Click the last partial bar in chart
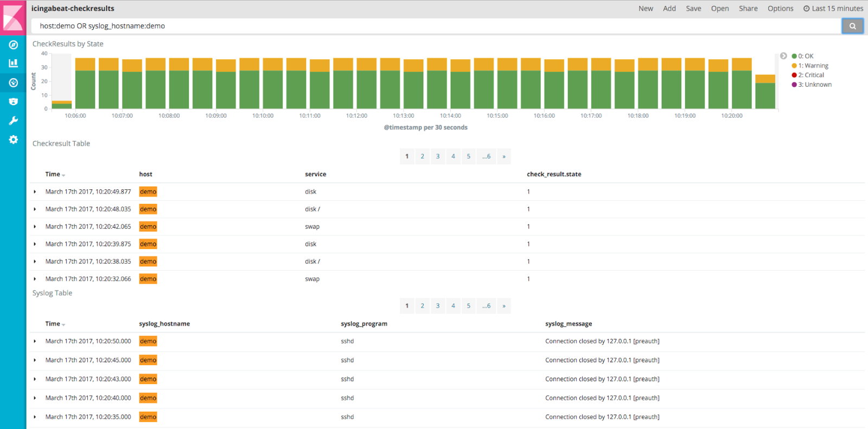868x429 pixels. tap(765, 92)
